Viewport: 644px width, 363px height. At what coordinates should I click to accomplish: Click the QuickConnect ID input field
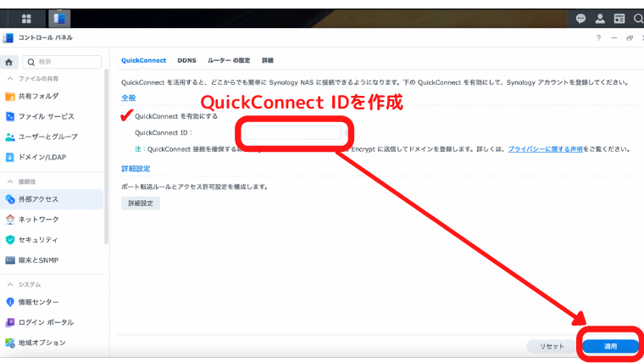pyautogui.click(x=293, y=133)
